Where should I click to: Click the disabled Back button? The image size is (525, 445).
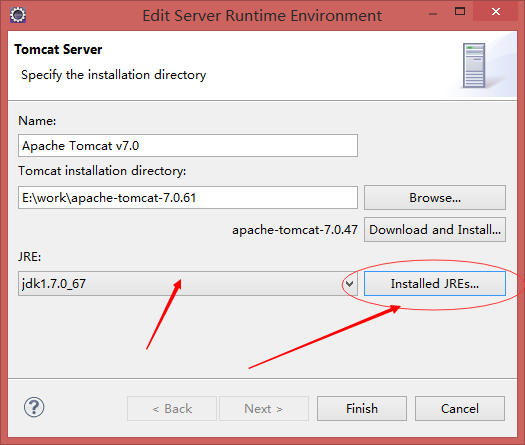click(172, 409)
